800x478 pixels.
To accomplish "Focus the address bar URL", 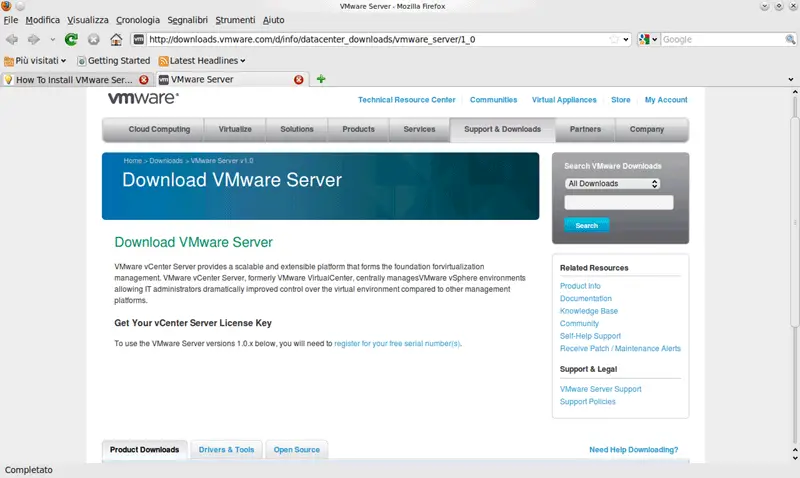I will (x=378, y=39).
